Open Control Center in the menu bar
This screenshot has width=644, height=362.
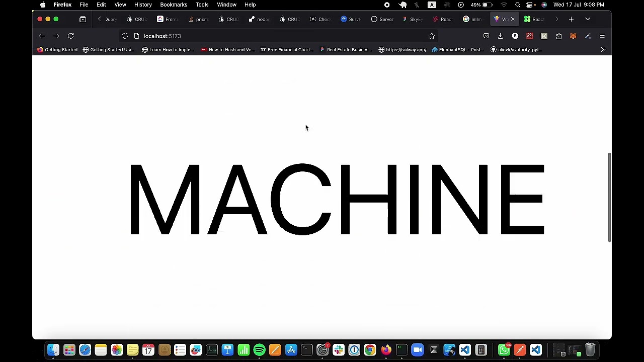530,5
